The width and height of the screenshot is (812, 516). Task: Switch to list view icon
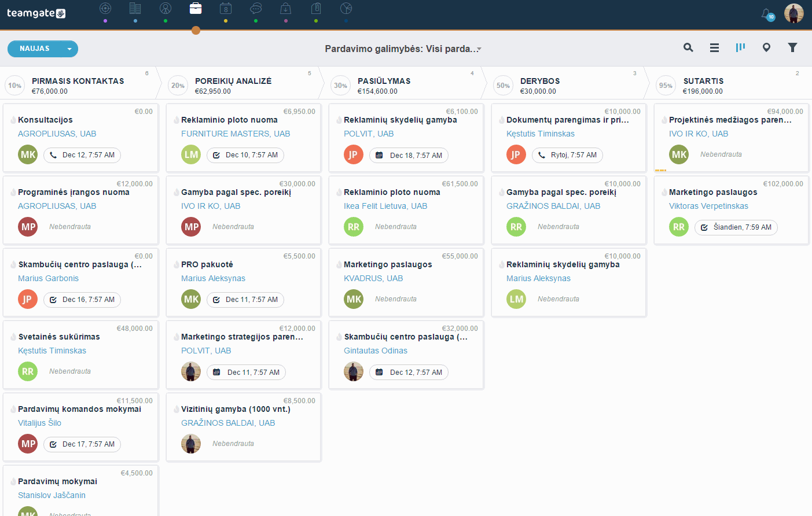coord(715,47)
